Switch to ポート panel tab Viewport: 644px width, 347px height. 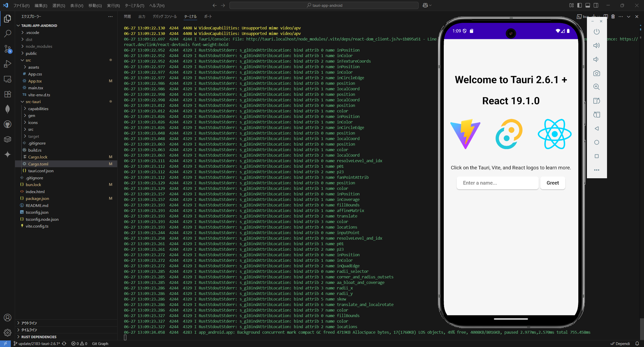(x=208, y=17)
